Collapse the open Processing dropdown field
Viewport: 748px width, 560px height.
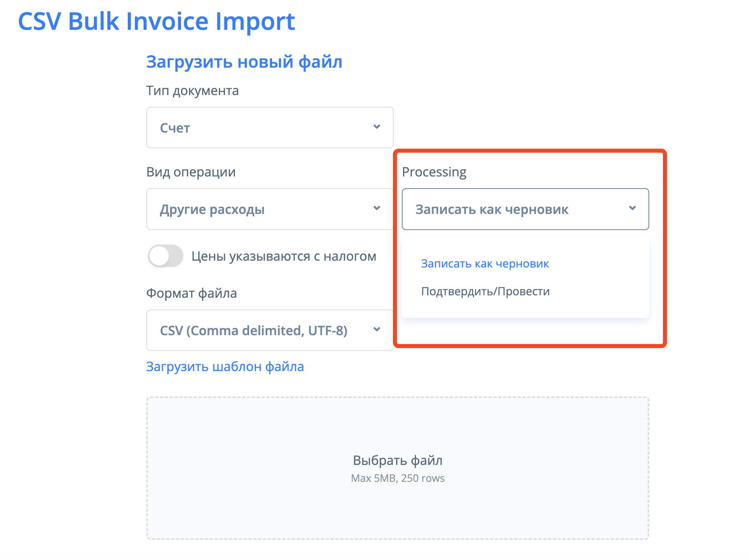pos(525,209)
